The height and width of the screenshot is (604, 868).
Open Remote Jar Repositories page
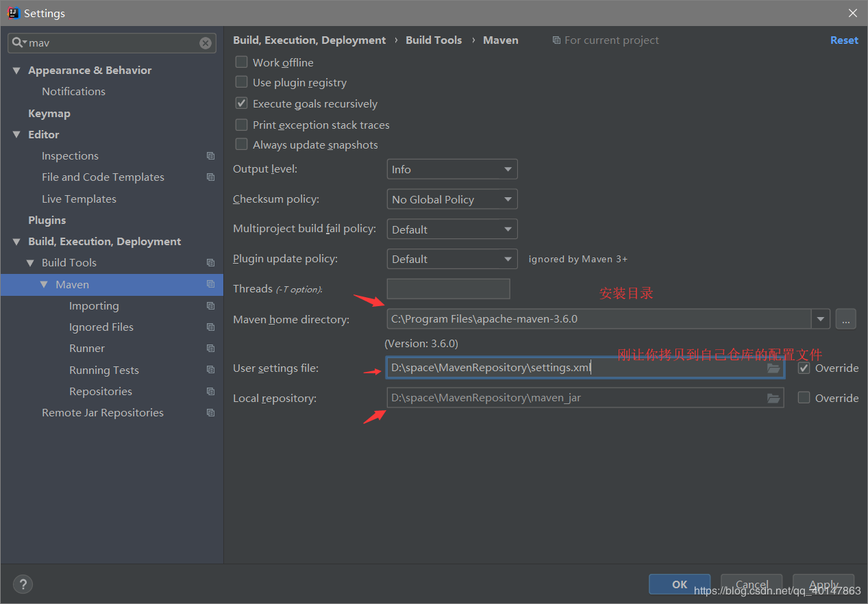pyautogui.click(x=103, y=413)
